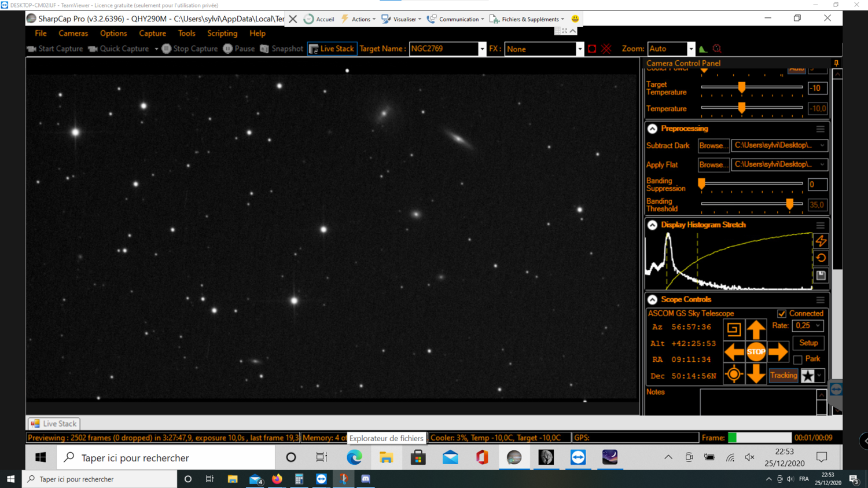Image resolution: width=868 pixels, height=488 pixels.
Task: Open the Options menu
Action: [x=113, y=34]
